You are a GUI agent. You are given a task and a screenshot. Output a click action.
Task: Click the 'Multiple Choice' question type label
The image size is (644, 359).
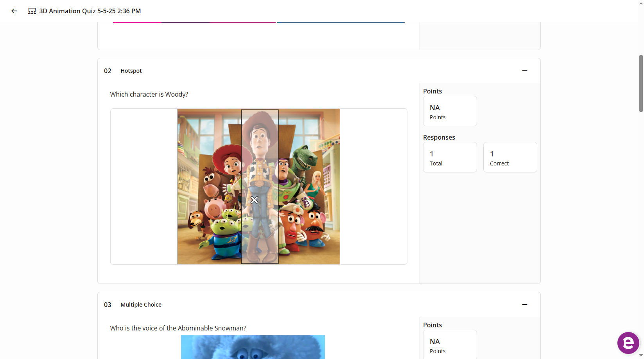click(x=141, y=305)
